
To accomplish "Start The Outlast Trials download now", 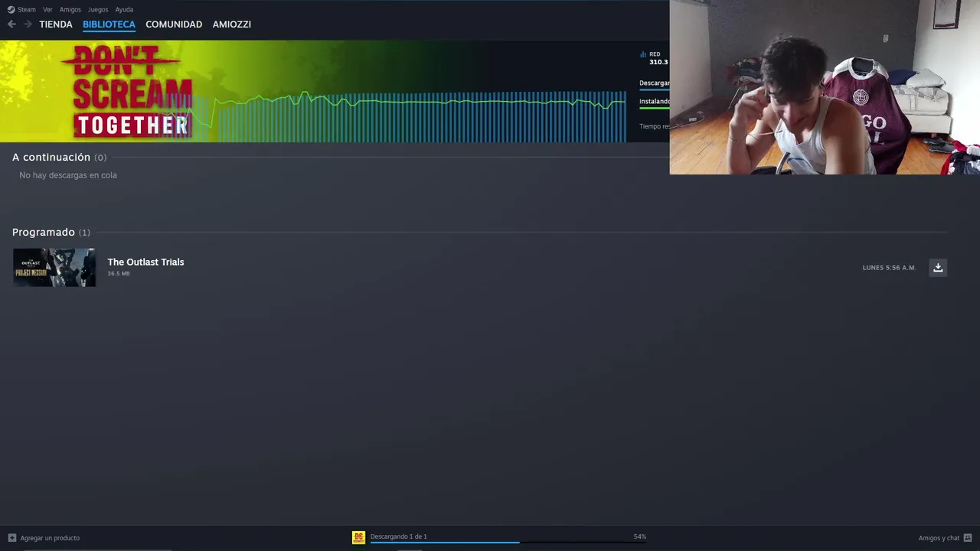I will [938, 267].
